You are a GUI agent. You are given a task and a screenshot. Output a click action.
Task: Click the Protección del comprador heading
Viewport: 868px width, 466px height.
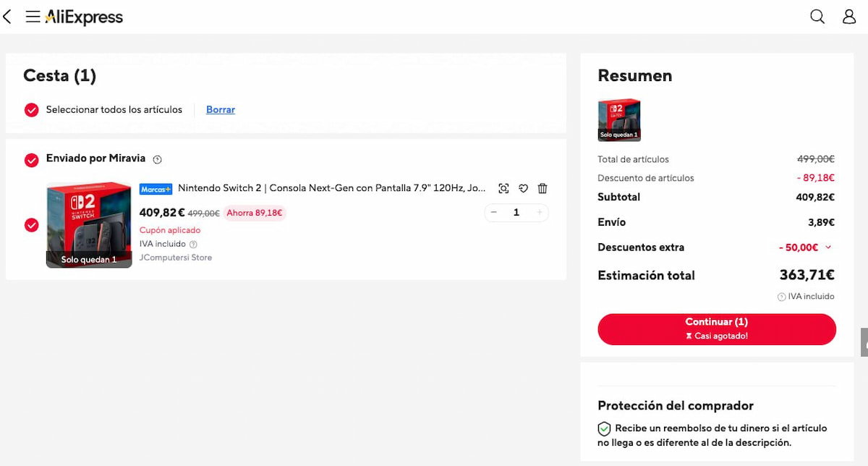pyautogui.click(x=676, y=406)
